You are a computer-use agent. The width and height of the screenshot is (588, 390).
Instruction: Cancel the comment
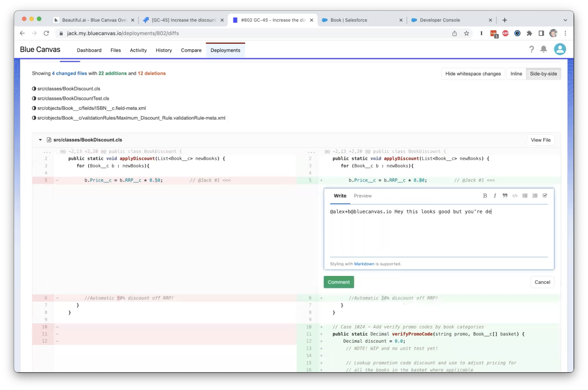pyautogui.click(x=542, y=282)
